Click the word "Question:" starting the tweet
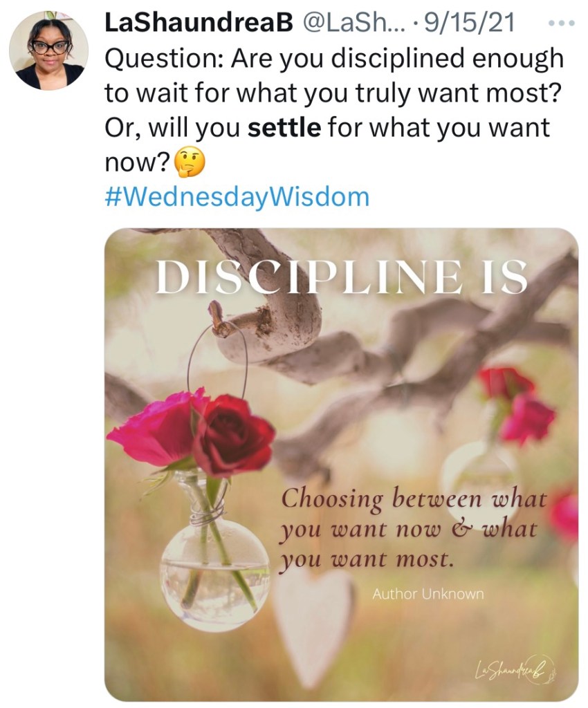The image size is (588, 708). pyautogui.click(x=164, y=59)
